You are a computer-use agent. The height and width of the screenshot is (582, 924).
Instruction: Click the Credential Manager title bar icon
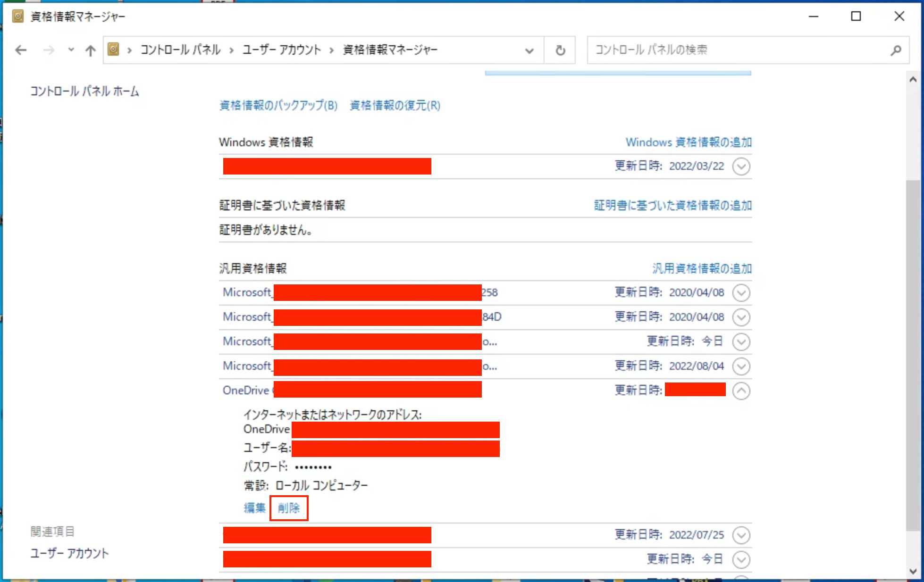tap(18, 17)
